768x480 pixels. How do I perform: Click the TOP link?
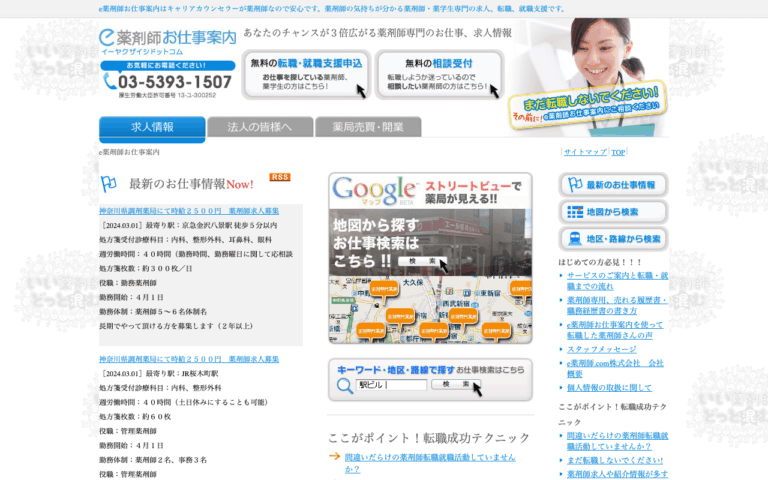click(x=618, y=152)
